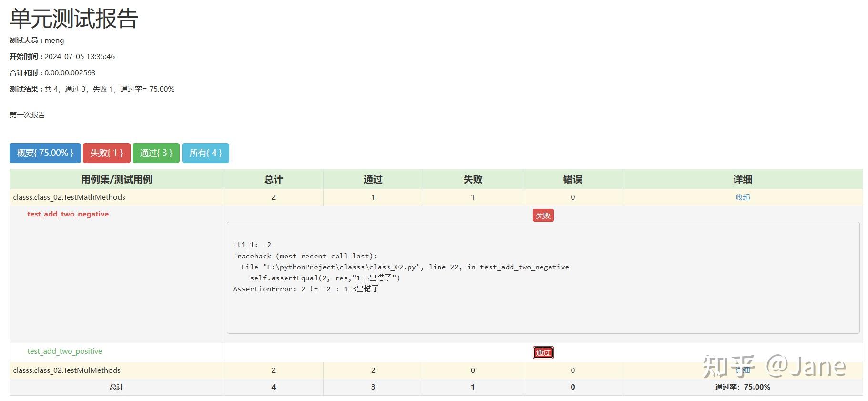Select test_add_two_negative test case

tap(68, 214)
